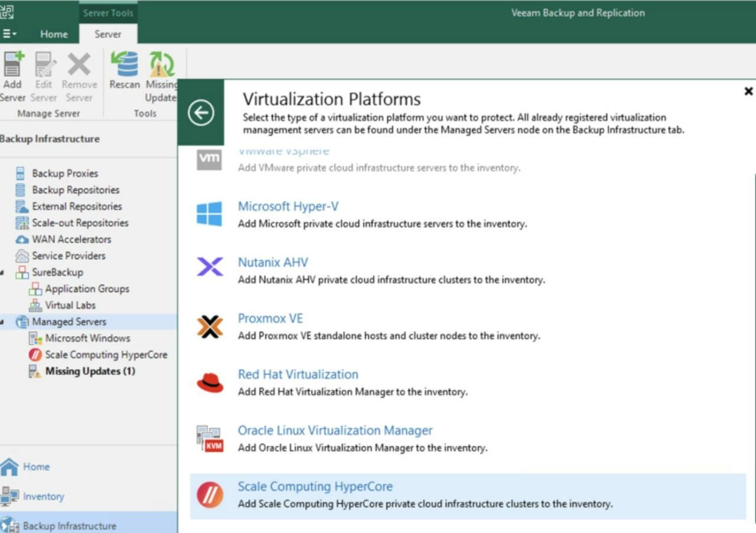Viewport: 756px width, 533px height.
Task: Select the Proxmox VE platform link
Action: pos(271,318)
